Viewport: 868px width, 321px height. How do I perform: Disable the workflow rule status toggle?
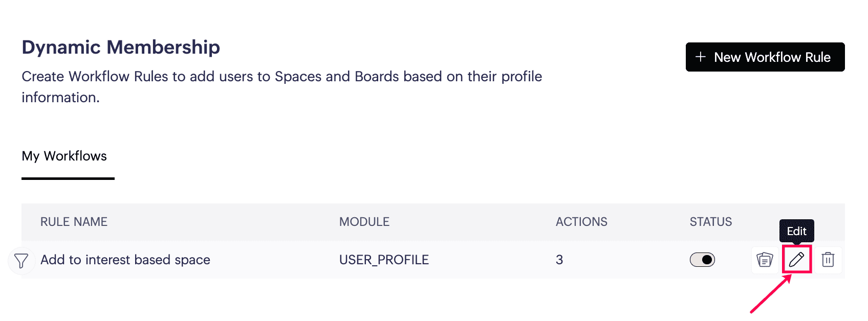click(702, 260)
